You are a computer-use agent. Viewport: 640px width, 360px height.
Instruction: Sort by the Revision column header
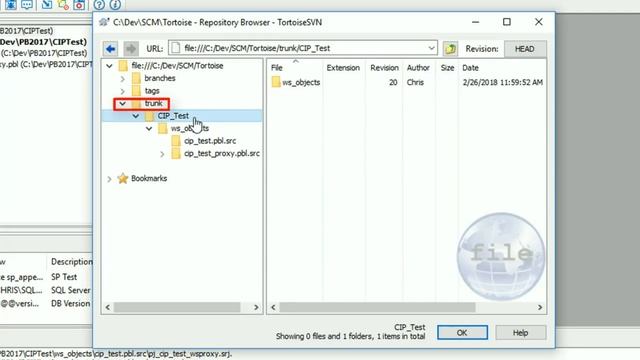click(384, 68)
